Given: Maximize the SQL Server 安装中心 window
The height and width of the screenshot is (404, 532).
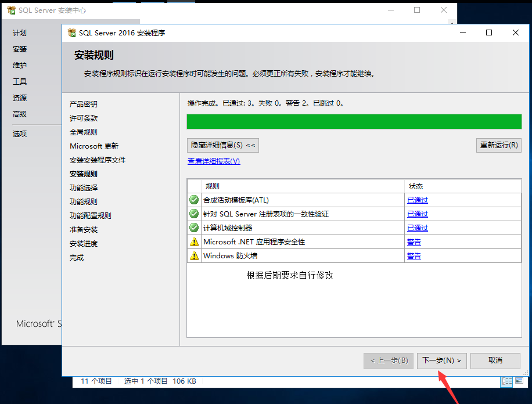Looking at the screenshot, I should pos(417,10).
